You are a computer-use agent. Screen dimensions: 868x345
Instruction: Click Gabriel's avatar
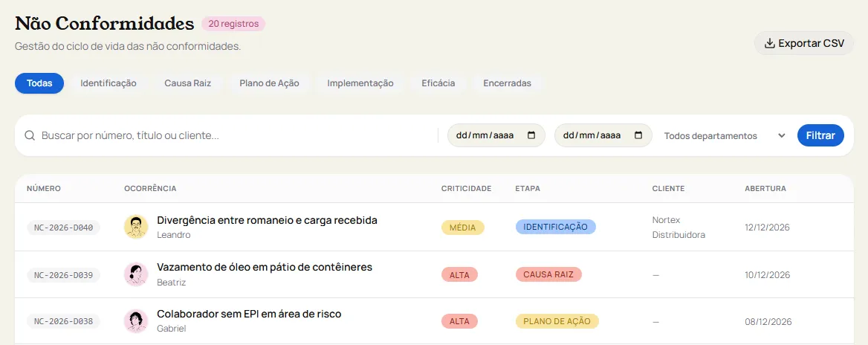click(135, 321)
